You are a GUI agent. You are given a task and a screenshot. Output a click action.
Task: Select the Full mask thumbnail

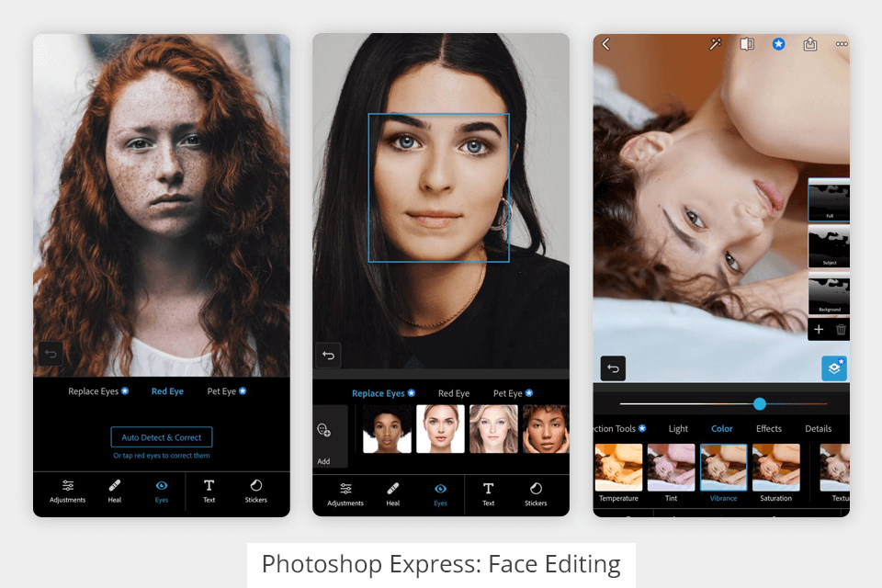click(x=829, y=199)
